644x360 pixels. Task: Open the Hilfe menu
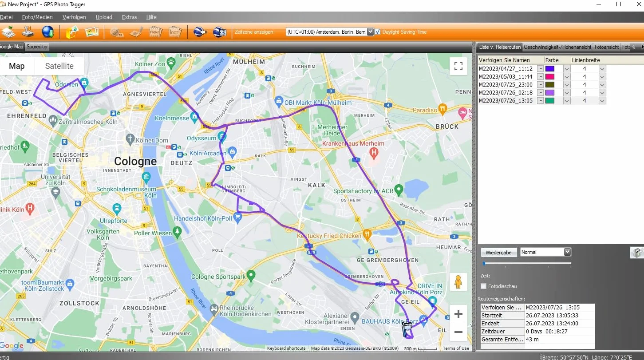click(151, 17)
